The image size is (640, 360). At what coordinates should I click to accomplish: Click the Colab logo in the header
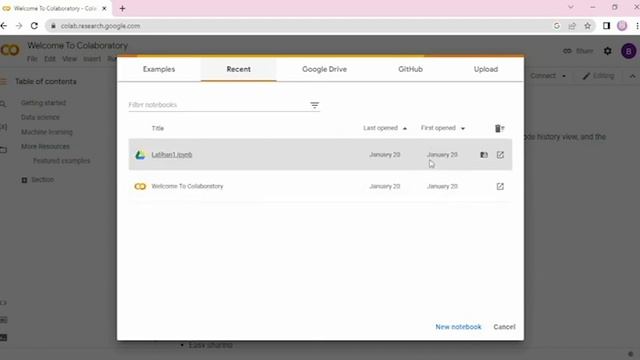(10, 50)
